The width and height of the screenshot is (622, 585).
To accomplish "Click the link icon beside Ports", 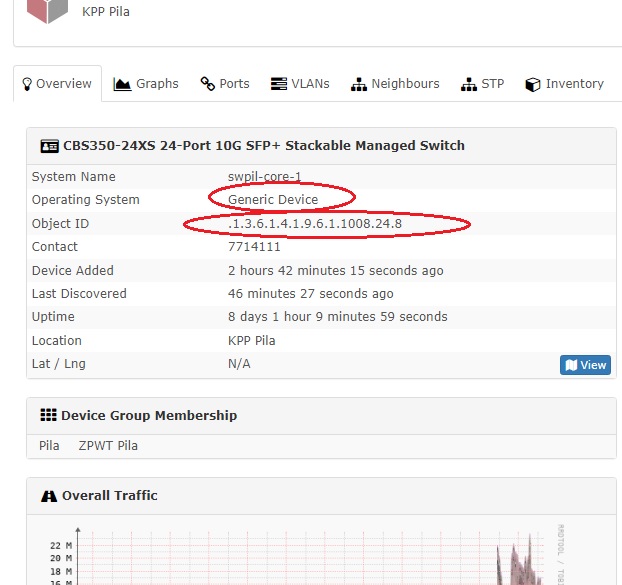I will [x=207, y=84].
